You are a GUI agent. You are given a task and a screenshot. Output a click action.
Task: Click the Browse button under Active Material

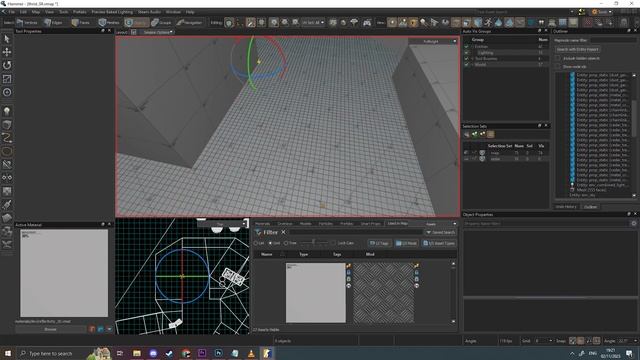point(51,329)
